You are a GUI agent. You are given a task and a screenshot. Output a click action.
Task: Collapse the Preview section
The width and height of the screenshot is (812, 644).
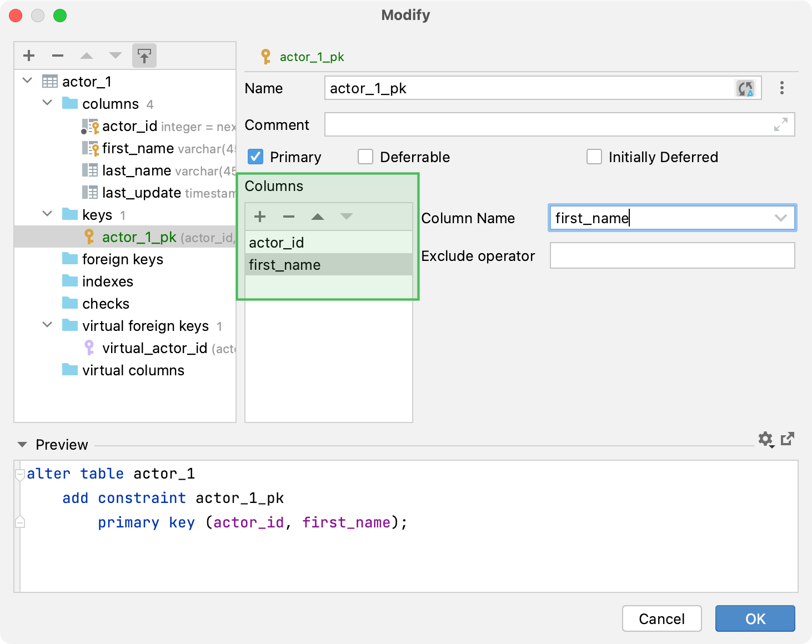pos(22,444)
